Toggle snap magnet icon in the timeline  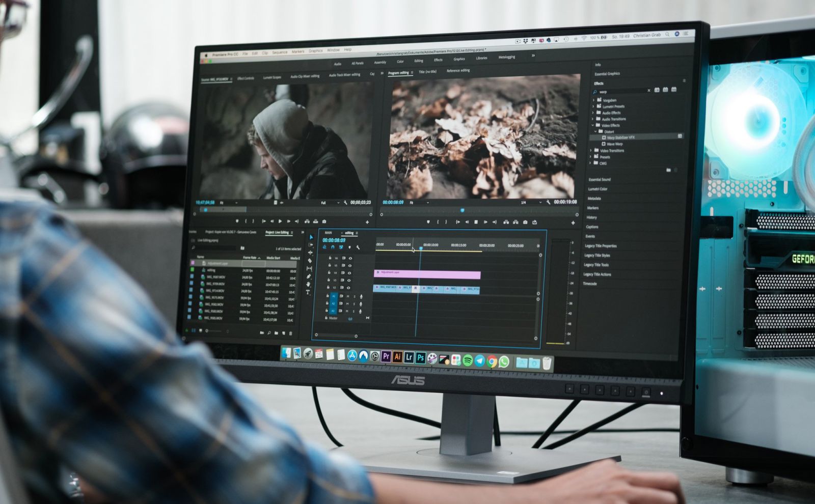333,247
